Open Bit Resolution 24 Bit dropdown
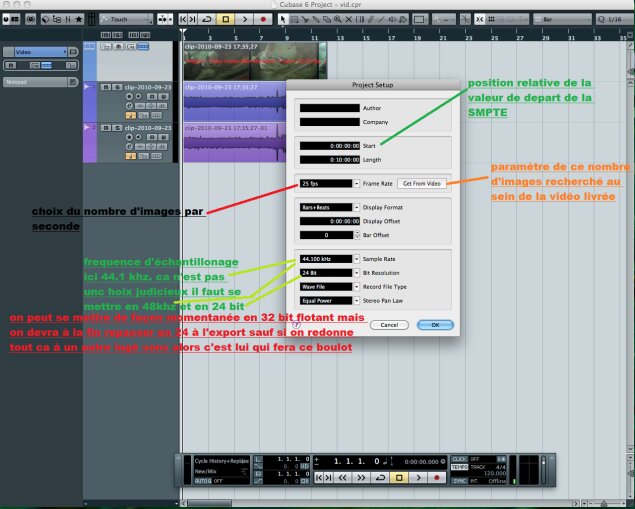Viewport: 635px width, 509px height. 329,273
